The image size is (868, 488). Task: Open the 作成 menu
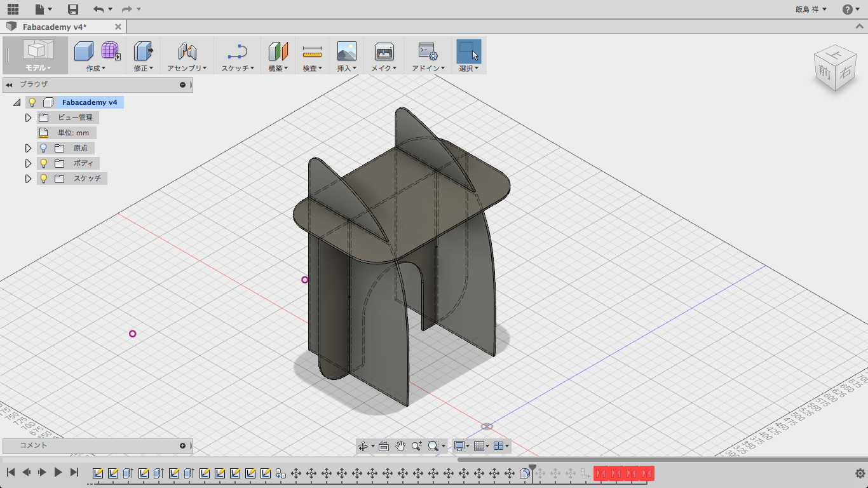pyautogui.click(x=96, y=68)
